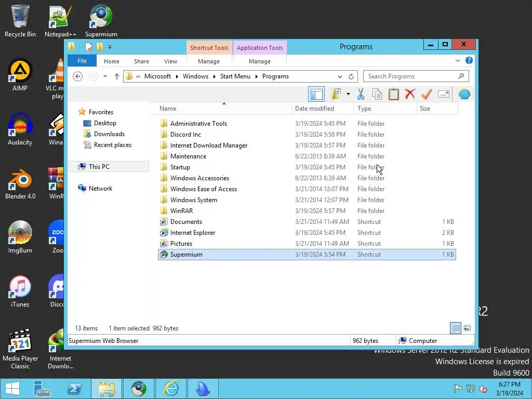Click the Start Menu breadcrumb segment

[235, 76]
